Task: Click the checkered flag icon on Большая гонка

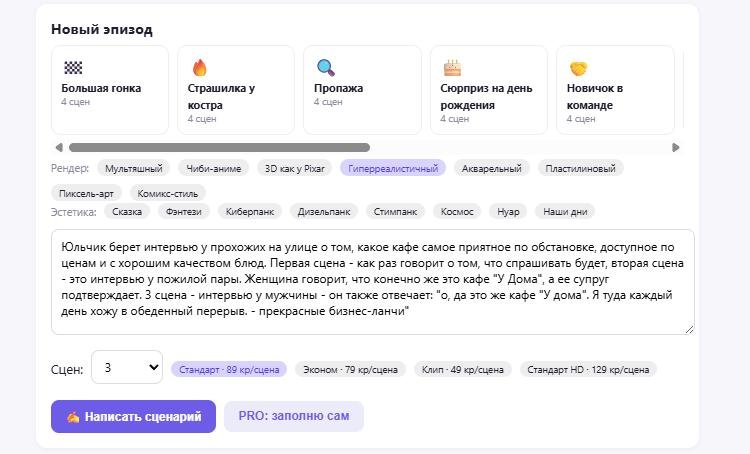Action: (73, 67)
